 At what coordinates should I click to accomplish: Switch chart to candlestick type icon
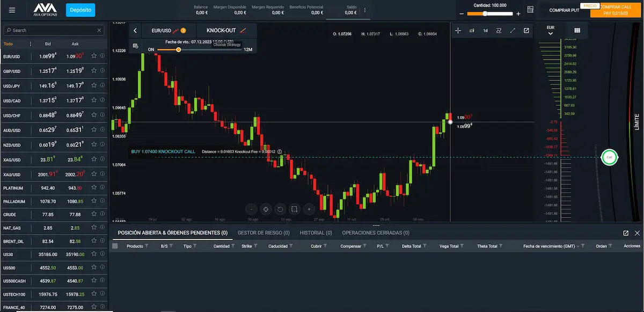(x=472, y=31)
